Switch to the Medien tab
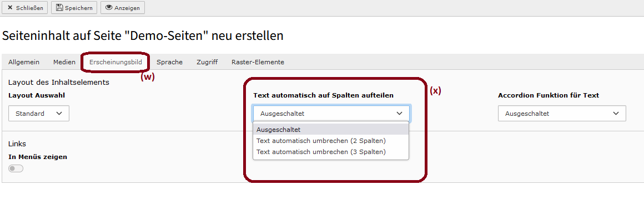644x215 pixels. [x=64, y=63]
